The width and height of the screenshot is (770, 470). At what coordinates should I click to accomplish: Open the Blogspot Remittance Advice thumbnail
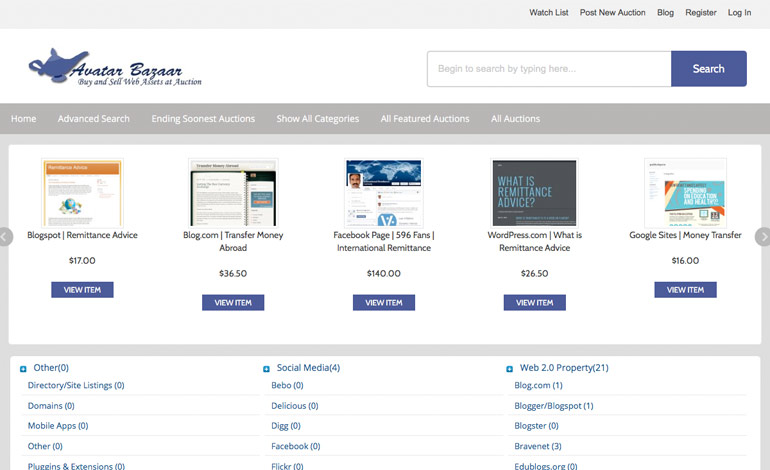click(x=82, y=193)
